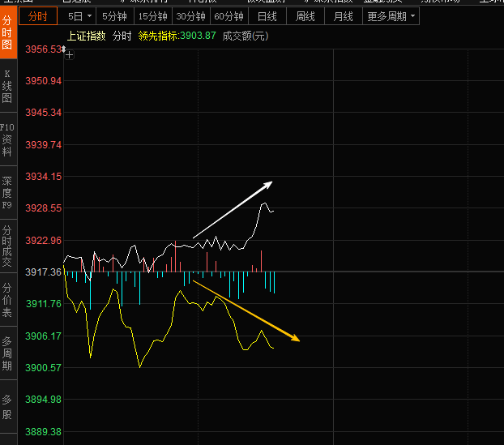Switch to the 5分钟 period tab
504x445 pixels.
[114, 16]
